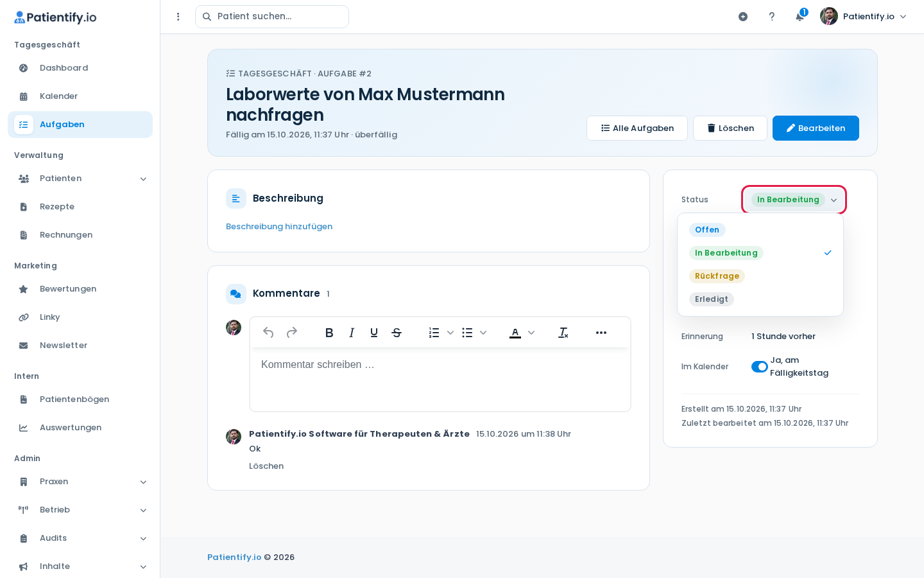Open Bewertungen in the sidebar
Screen dimensions: 924x578
80,289
